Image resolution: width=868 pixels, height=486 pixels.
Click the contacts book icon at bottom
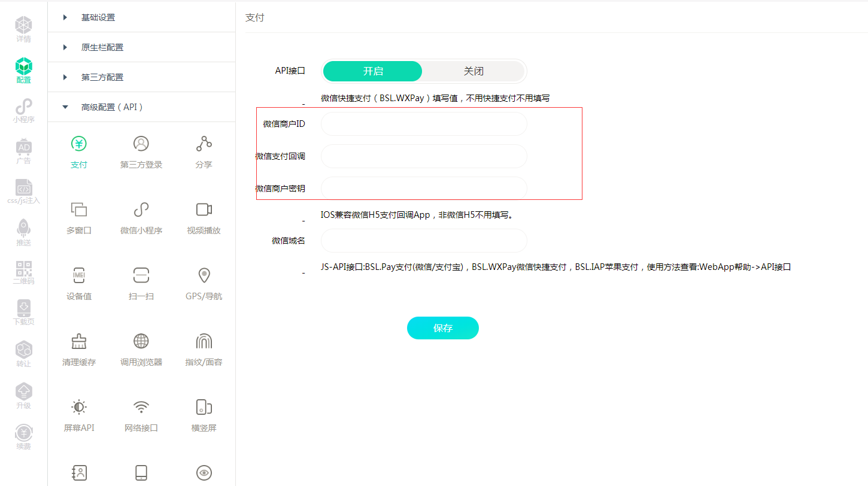(x=79, y=473)
